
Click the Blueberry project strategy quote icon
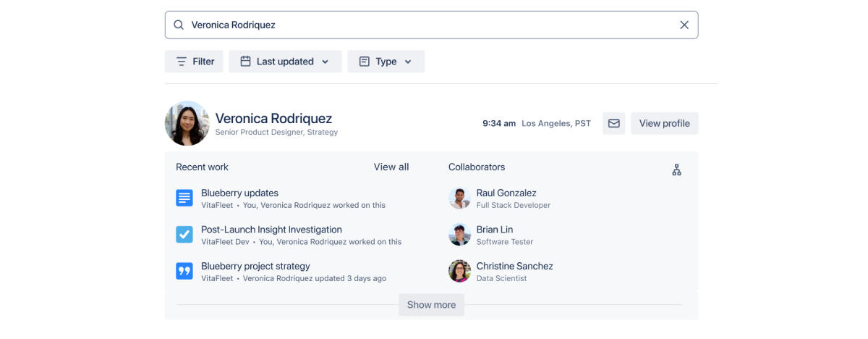click(184, 271)
